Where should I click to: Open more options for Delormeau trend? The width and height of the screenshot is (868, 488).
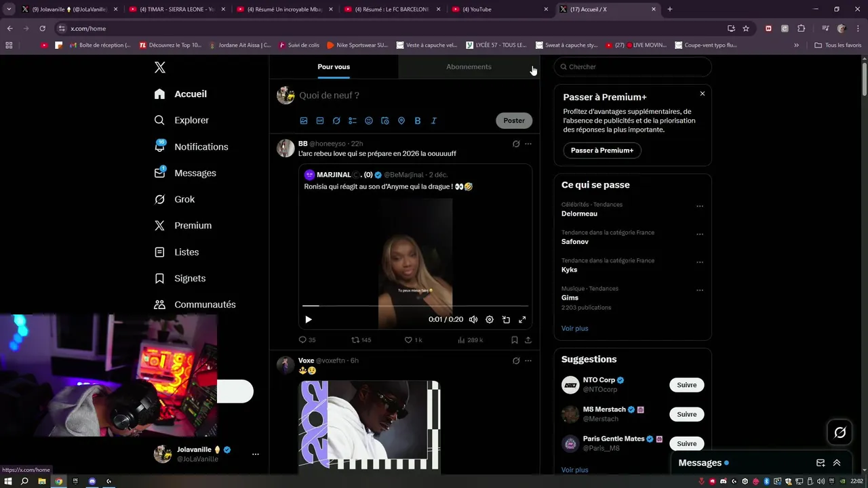point(700,206)
